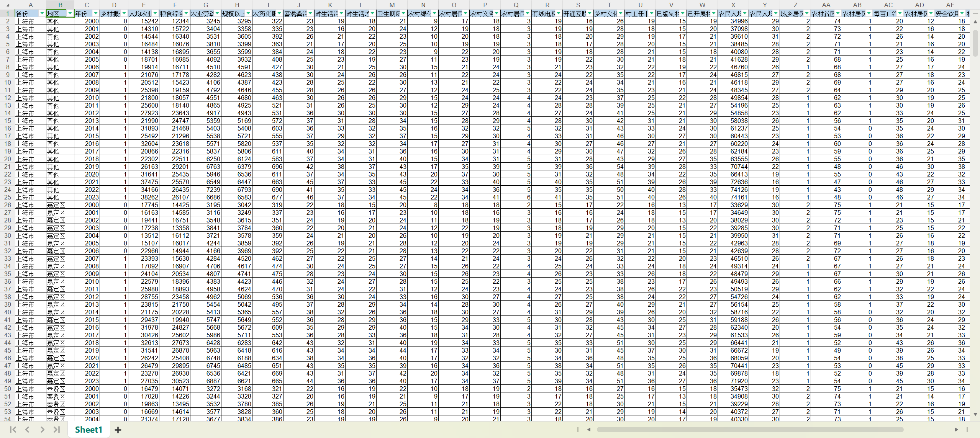Expand filter for 卫生厕所 column

[x=403, y=14]
